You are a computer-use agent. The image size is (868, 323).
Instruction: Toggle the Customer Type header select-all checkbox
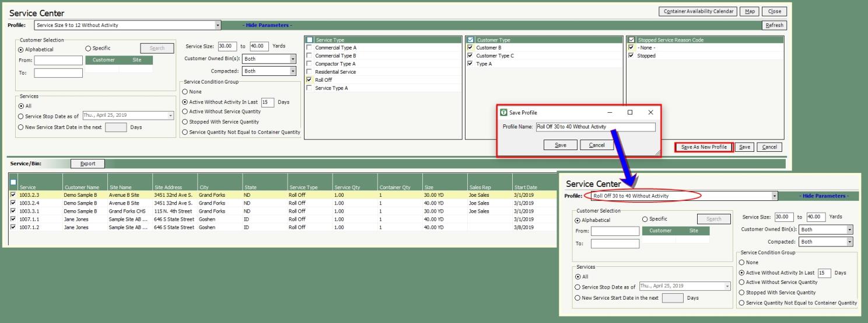471,40
